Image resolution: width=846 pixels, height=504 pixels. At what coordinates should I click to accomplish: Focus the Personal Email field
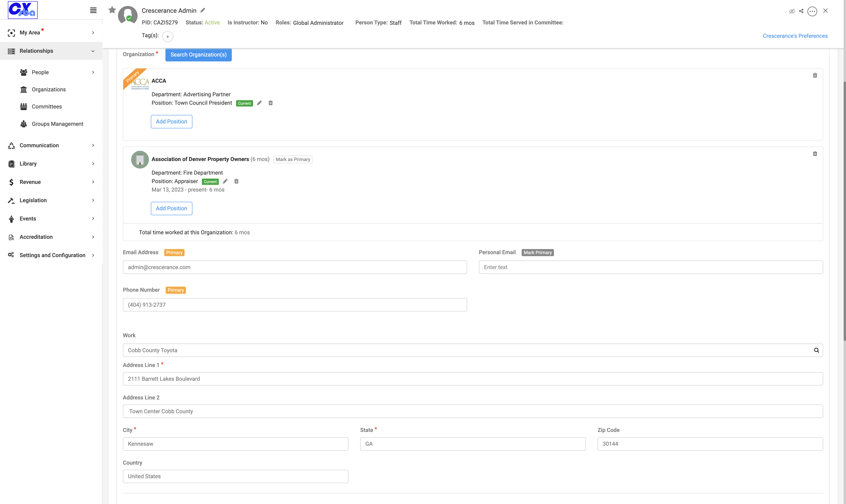pos(651,267)
